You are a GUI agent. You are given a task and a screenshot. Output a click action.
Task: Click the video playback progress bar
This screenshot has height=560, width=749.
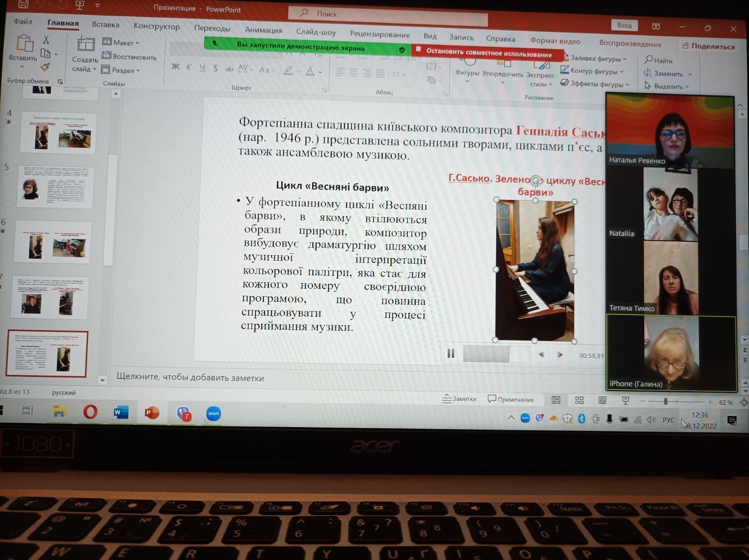click(496, 354)
